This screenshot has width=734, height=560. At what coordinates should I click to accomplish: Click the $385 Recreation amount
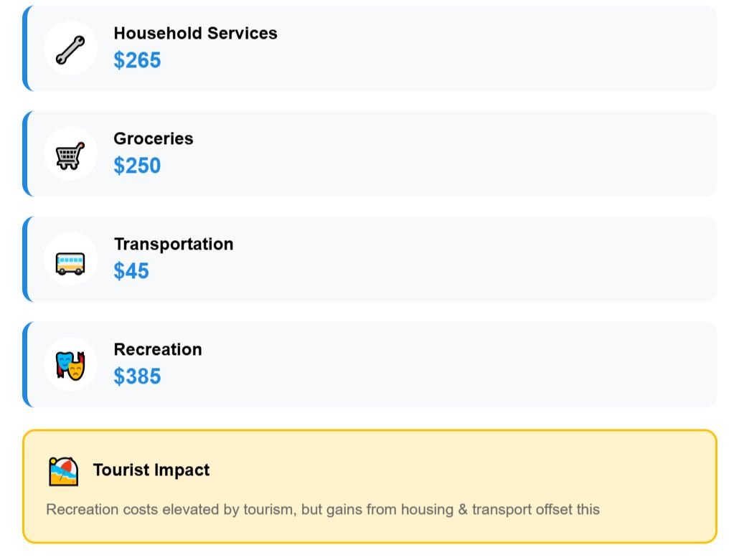tap(137, 376)
